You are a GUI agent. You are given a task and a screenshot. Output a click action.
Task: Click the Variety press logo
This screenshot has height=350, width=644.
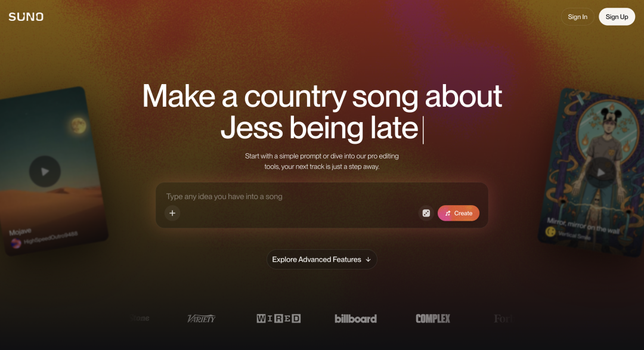[x=202, y=318]
